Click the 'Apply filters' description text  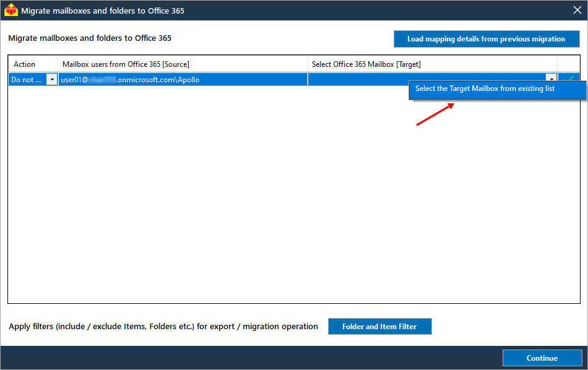[x=163, y=327]
